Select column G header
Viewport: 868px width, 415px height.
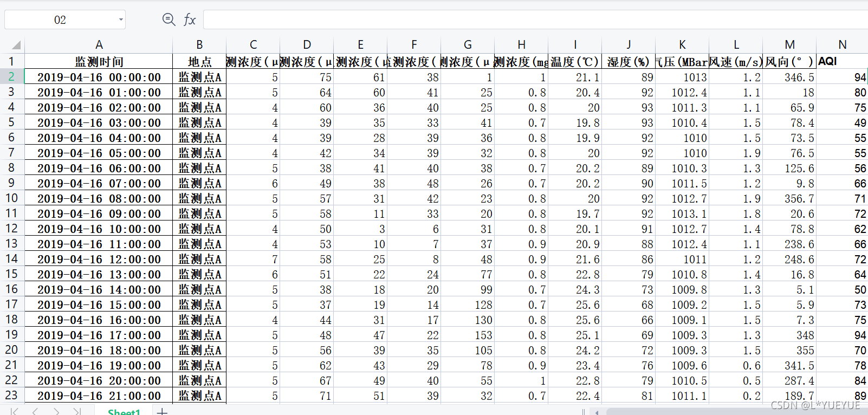click(468, 45)
